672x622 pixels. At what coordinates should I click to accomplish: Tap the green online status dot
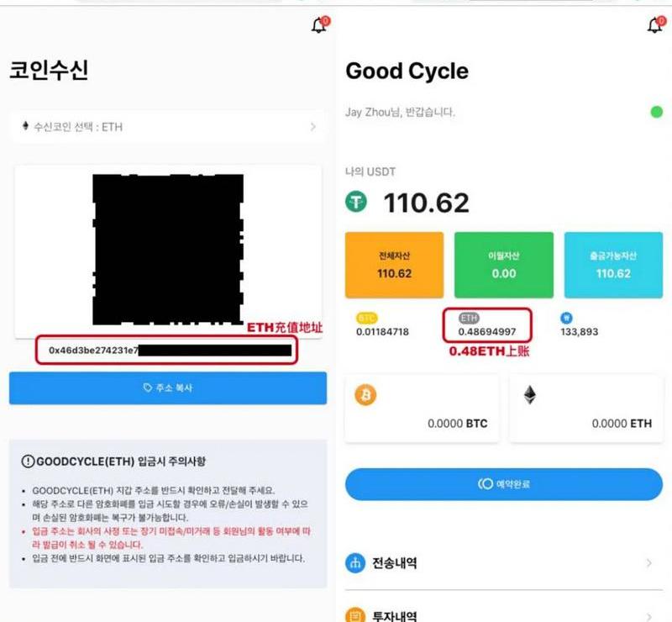point(657,112)
